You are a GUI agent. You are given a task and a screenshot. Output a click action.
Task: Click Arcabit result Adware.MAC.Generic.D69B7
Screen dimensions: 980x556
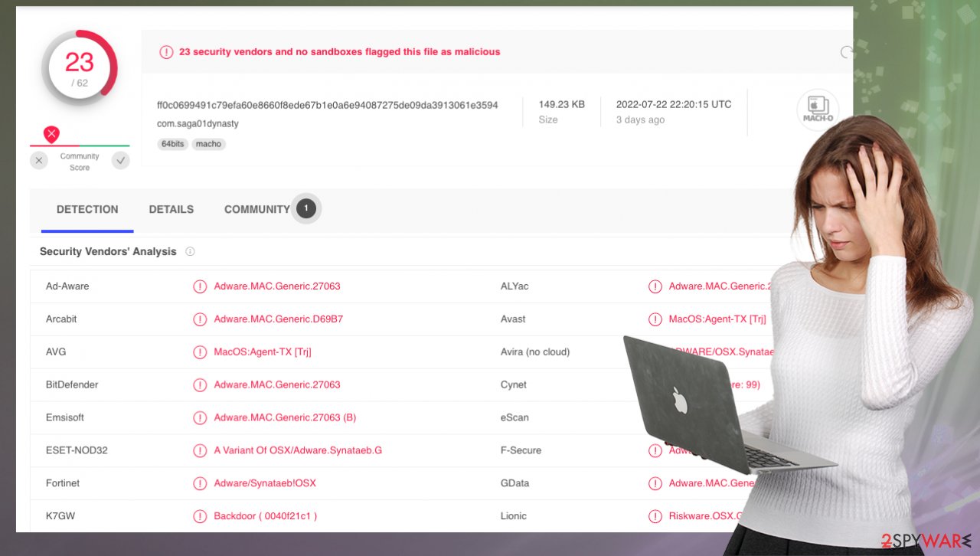click(x=279, y=319)
